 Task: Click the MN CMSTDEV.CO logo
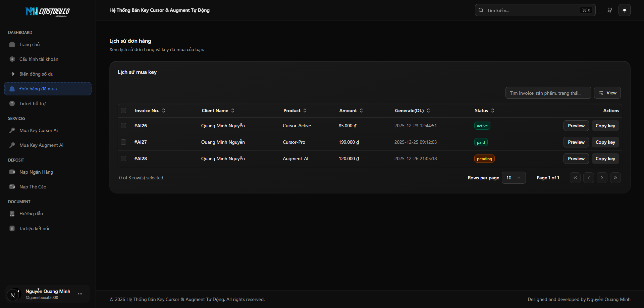point(48,12)
